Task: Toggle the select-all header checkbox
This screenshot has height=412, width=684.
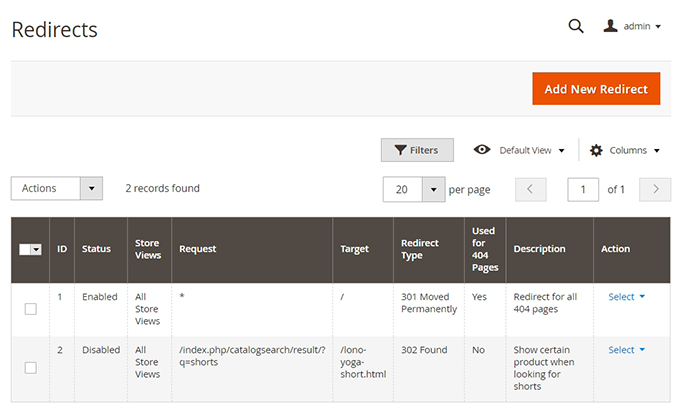Action: click(x=27, y=250)
